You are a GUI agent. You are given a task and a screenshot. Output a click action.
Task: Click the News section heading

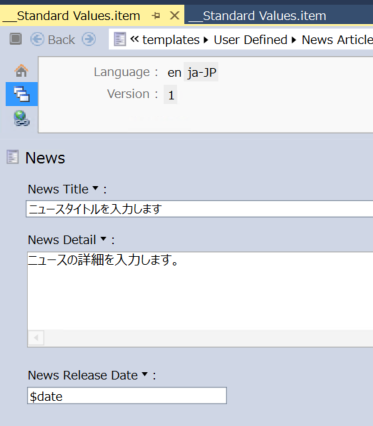point(45,158)
